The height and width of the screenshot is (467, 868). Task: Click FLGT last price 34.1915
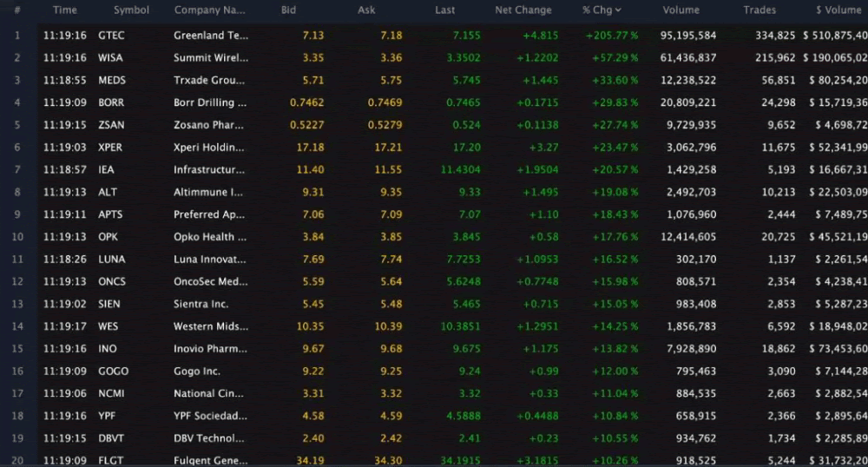pos(460,460)
